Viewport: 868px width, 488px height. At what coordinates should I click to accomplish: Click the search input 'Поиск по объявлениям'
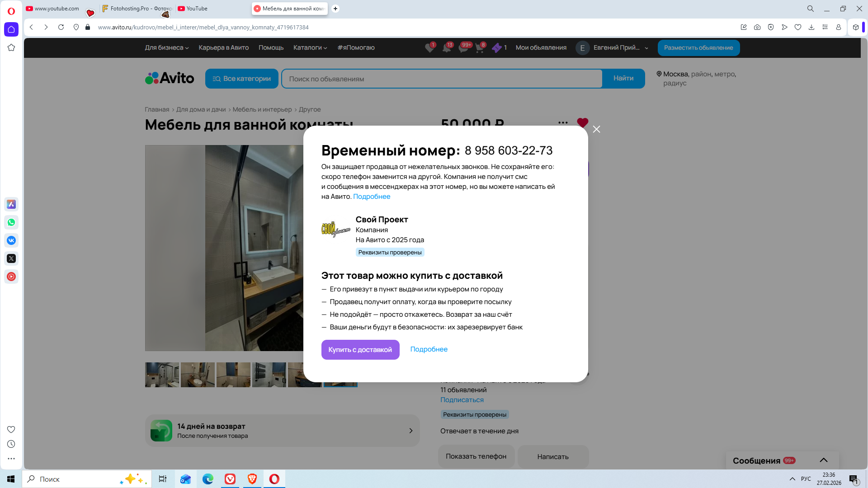click(442, 79)
